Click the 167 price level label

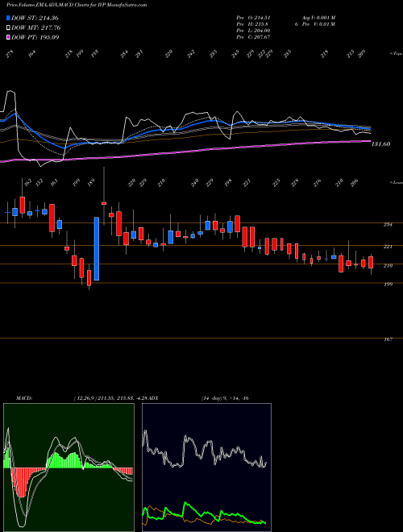[388, 339]
